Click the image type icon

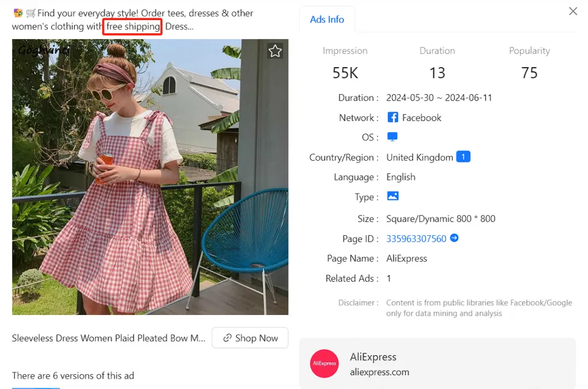point(393,196)
